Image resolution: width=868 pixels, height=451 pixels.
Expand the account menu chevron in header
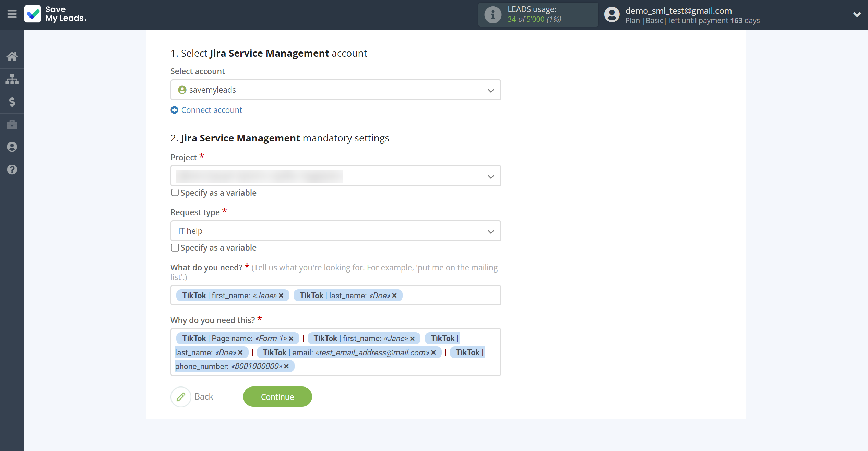click(857, 14)
